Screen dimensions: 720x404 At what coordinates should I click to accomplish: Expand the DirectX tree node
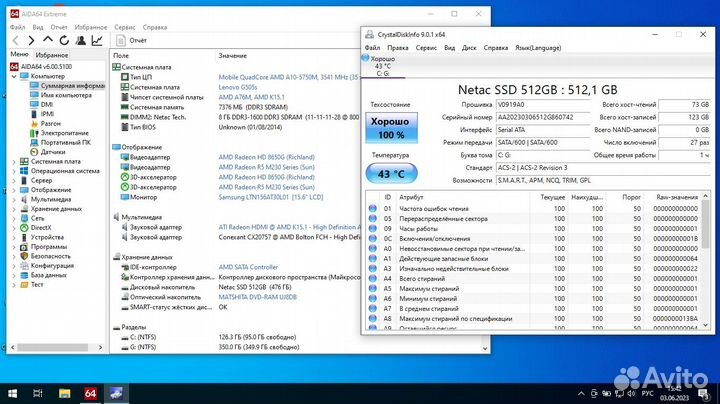(14, 228)
